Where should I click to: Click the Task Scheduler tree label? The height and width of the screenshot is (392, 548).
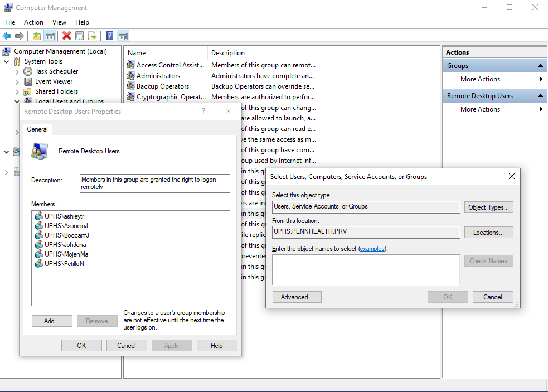(x=57, y=71)
